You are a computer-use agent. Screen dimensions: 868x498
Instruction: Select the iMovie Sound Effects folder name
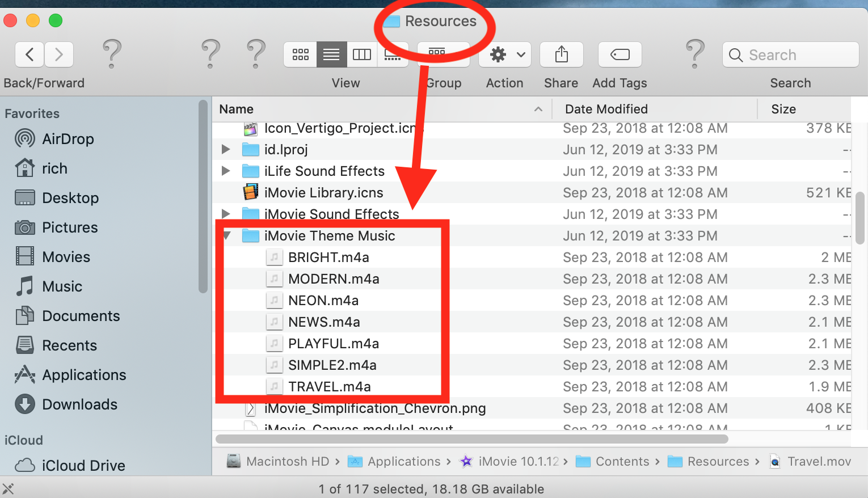(x=332, y=214)
